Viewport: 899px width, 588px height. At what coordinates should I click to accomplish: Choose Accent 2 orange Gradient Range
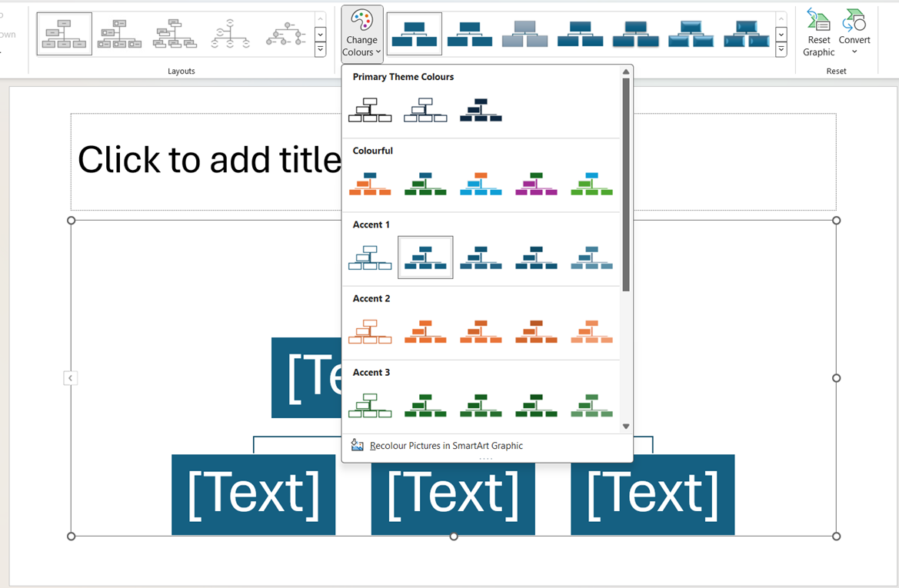click(x=481, y=332)
